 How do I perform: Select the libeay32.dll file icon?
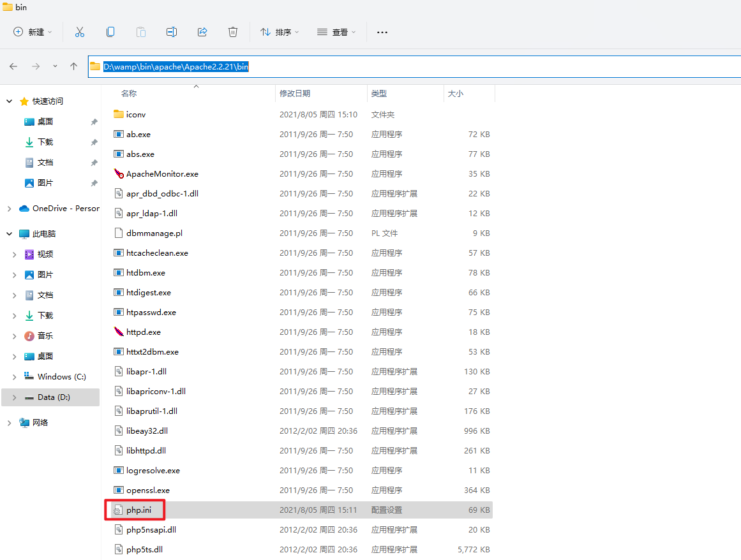(x=119, y=431)
